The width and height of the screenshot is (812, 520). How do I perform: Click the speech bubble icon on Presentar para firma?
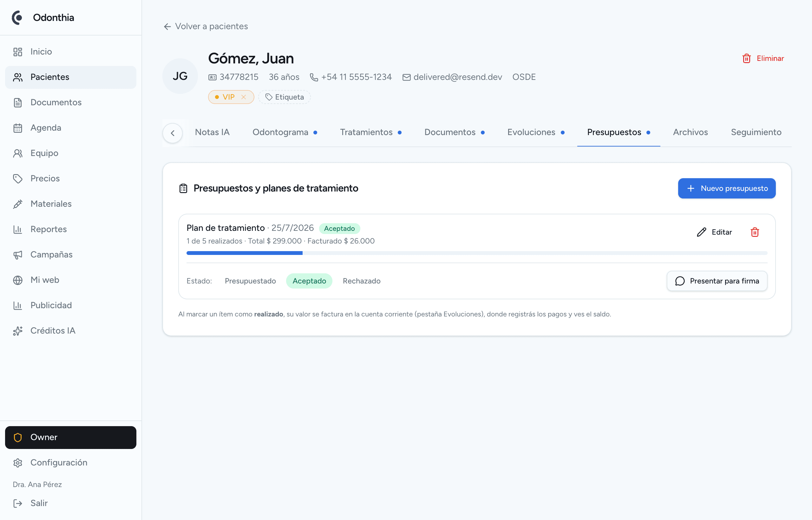[680, 281]
